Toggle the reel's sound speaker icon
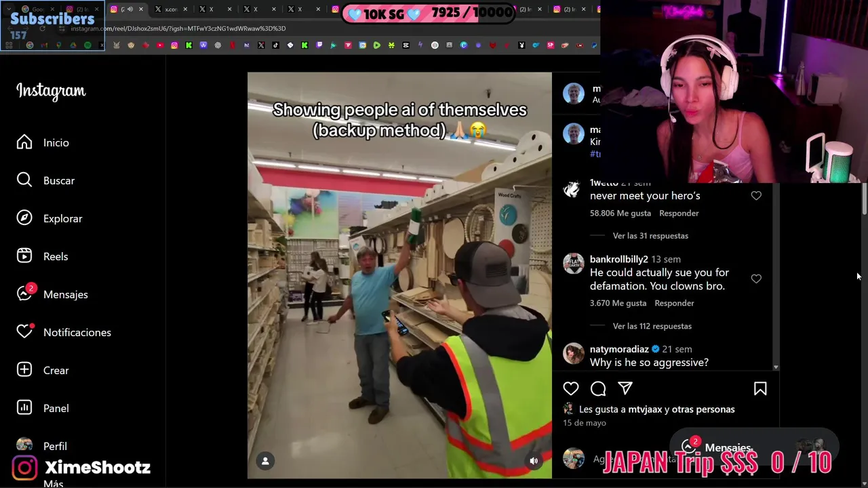This screenshot has height=488, width=868. pos(534,461)
